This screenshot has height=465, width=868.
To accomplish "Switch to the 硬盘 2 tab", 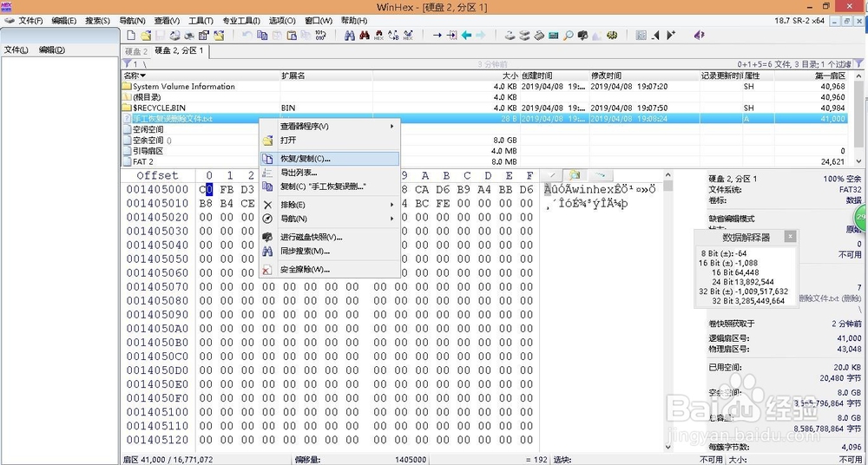I will [136, 51].
